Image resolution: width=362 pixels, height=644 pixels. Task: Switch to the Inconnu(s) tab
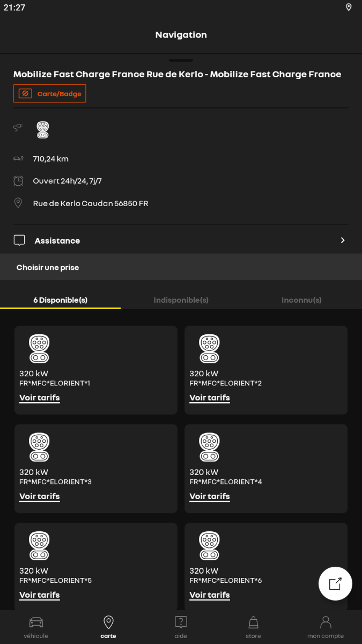(301, 300)
